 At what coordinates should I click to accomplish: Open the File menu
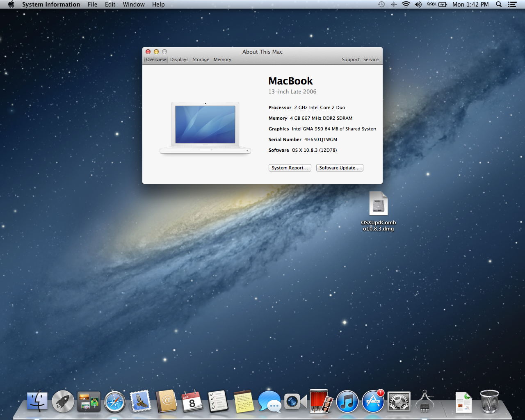pyautogui.click(x=92, y=5)
